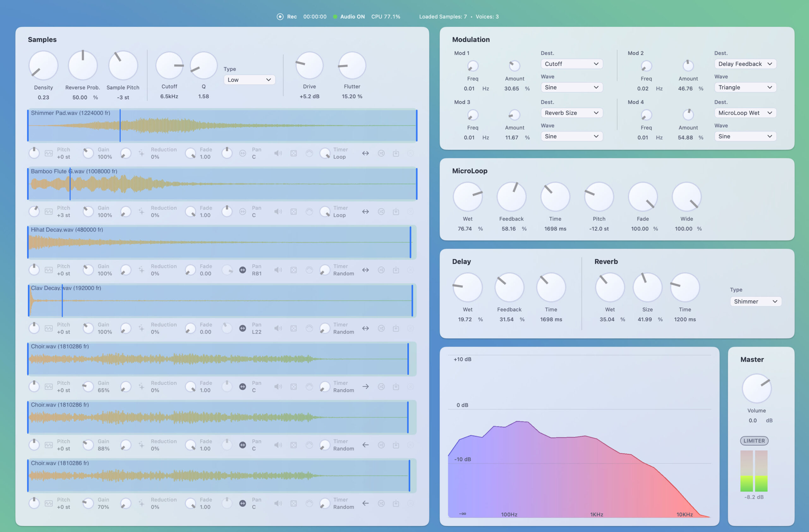Open Mod 1 Dest dropdown showing Cutoff

(572, 64)
